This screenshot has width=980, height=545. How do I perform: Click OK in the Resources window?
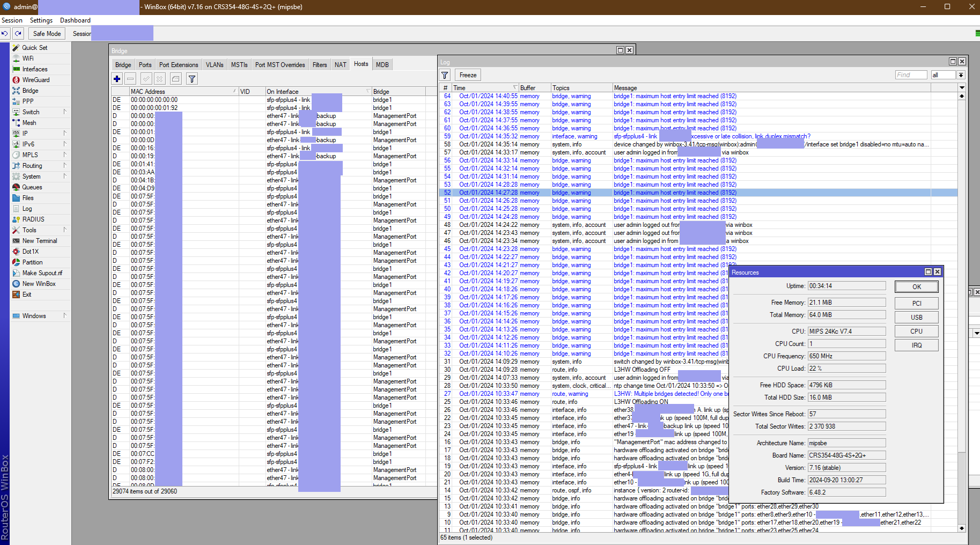tap(916, 286)
